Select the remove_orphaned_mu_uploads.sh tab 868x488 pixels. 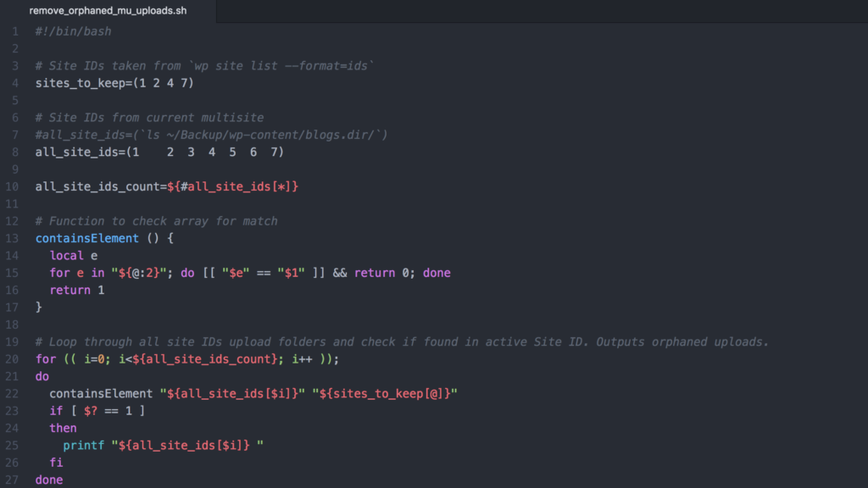click(108, 11)
